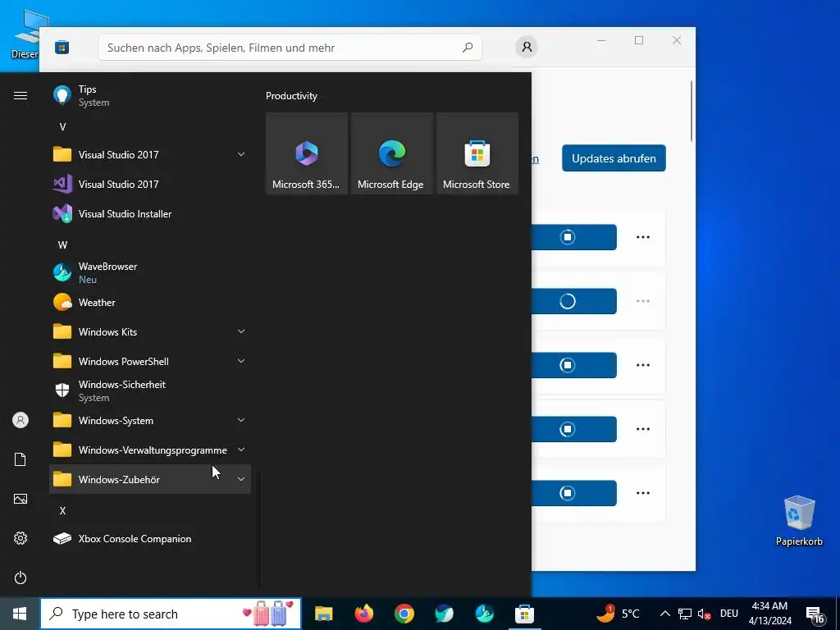Open the Microsoft Store tile
The width and height of the screenshot is (840, 630).
pos(477,153)
